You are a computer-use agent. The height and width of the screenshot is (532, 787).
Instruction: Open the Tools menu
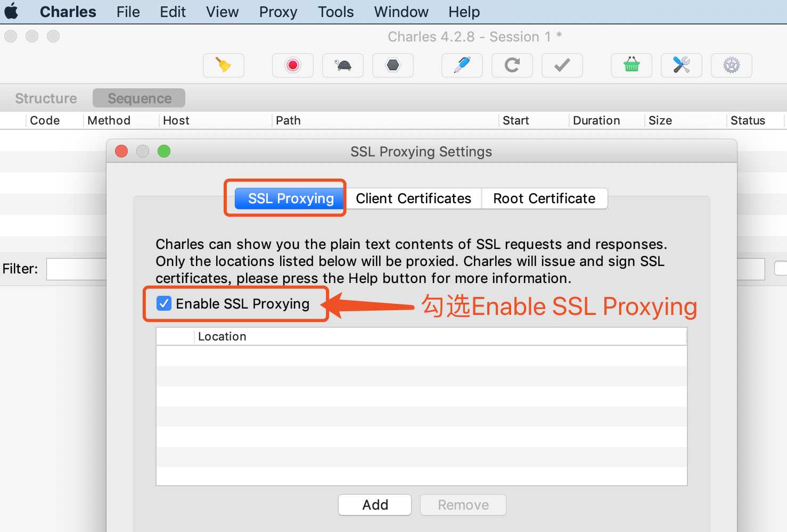pyautogui.click(x=336, y=12)
